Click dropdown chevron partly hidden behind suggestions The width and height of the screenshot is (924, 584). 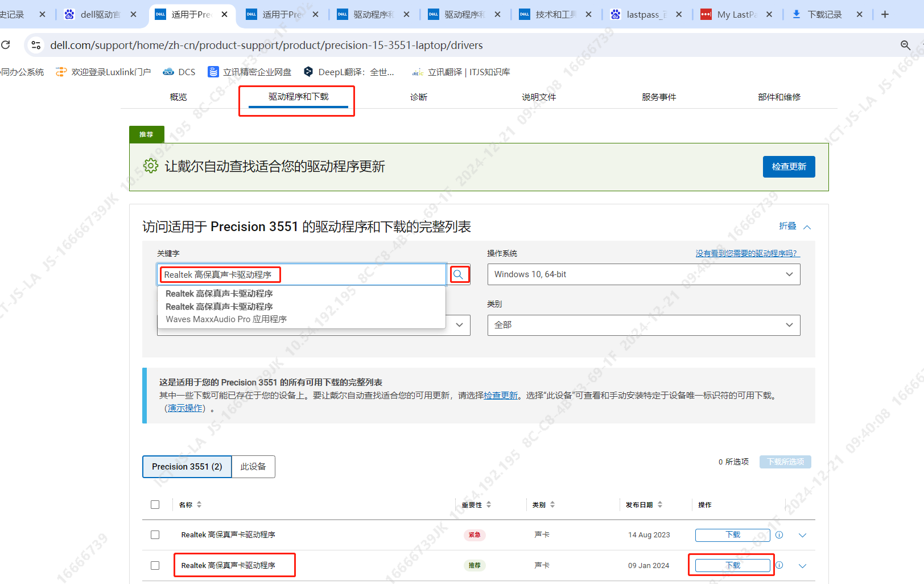pyautogui.click(x=459, y=325)
